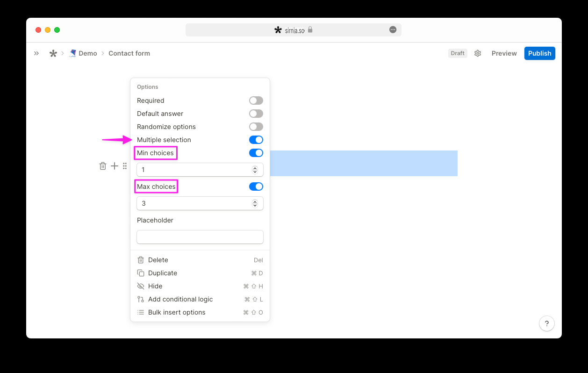Delete block using trash icon beside form
The width and height of the screenshot is (588, 373).
pyautogui.click(x=103, y=166)
